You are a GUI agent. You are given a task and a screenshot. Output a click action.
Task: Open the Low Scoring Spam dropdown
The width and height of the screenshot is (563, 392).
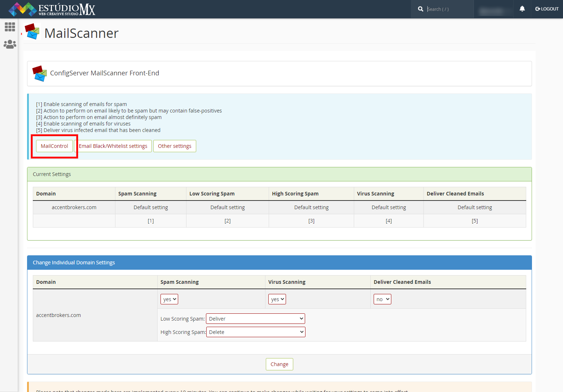coord(255,319)
